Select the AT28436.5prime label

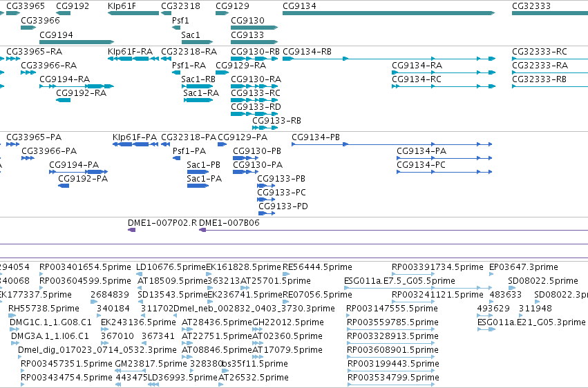click(x=217, y=322)
